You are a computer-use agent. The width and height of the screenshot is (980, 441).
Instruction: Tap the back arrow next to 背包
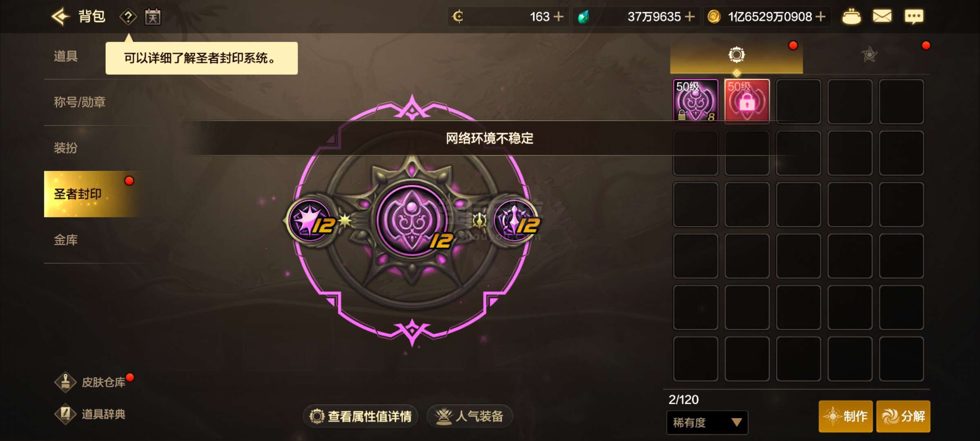pos(60,17)
